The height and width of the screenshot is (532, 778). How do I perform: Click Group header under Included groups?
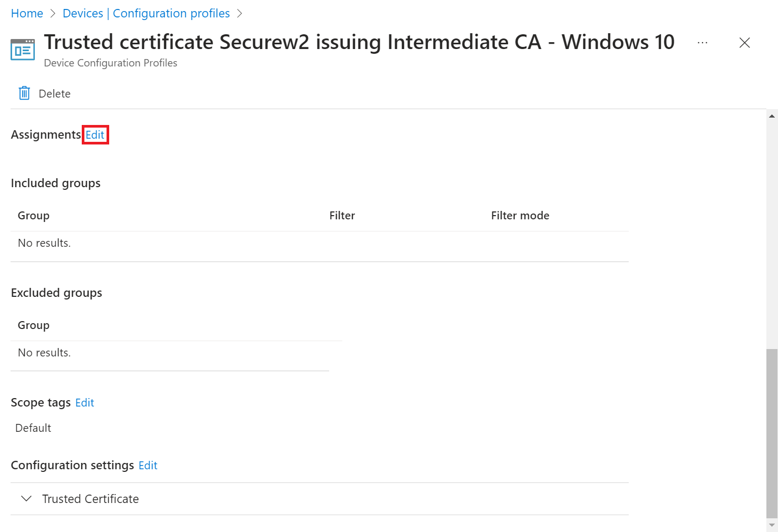34,216
